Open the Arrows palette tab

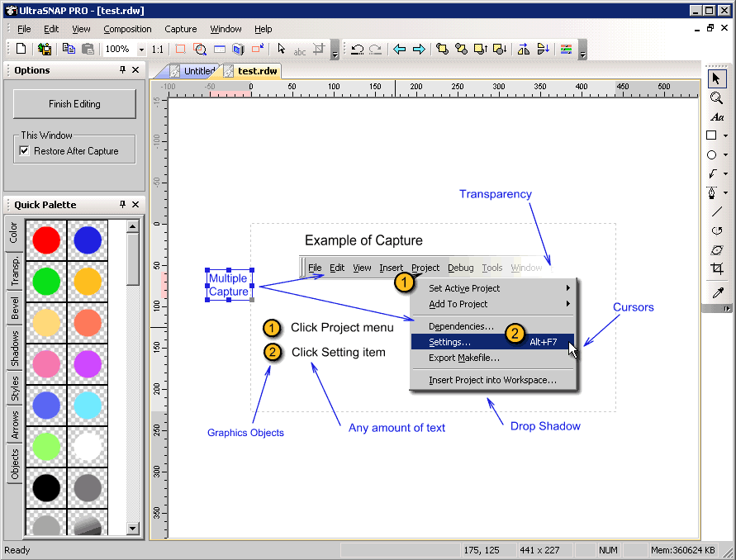[14, 425]
